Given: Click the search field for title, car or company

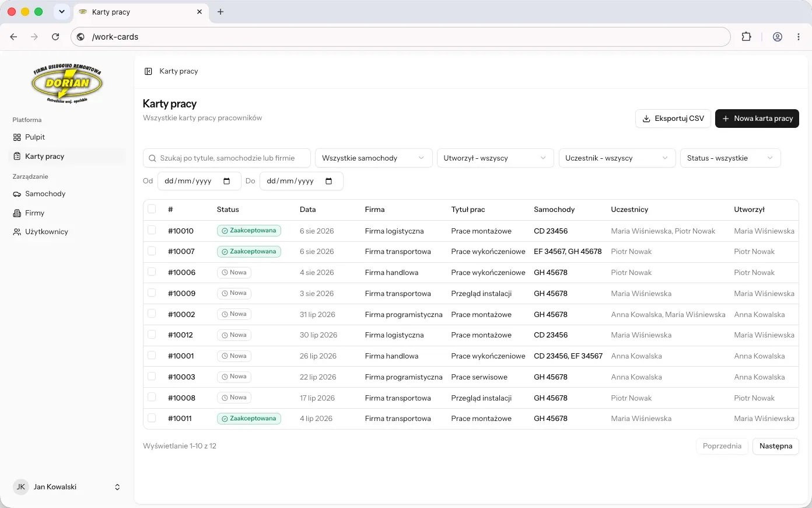Looking at the screenshot, I should click(x=227, y=158).
